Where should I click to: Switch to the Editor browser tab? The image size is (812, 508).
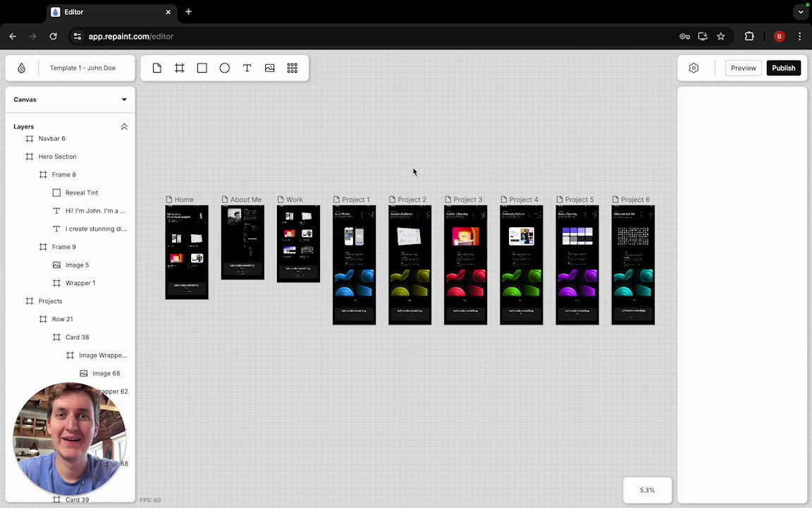[112, 12]
